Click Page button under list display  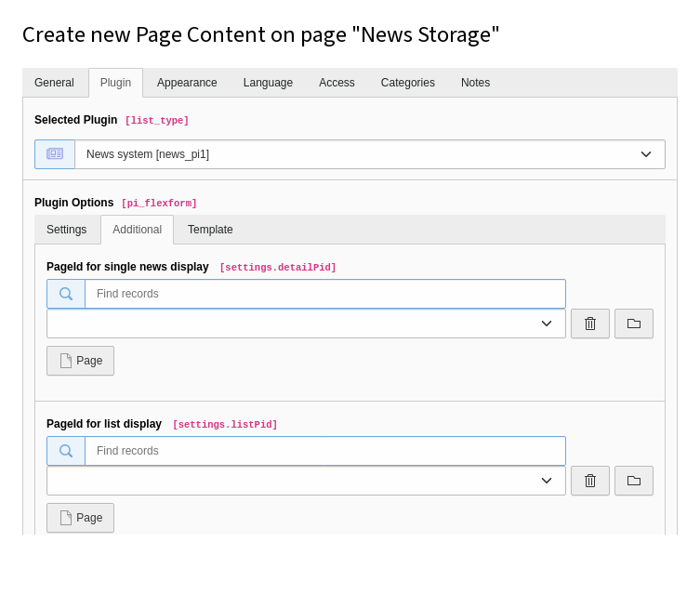[80, 518]
